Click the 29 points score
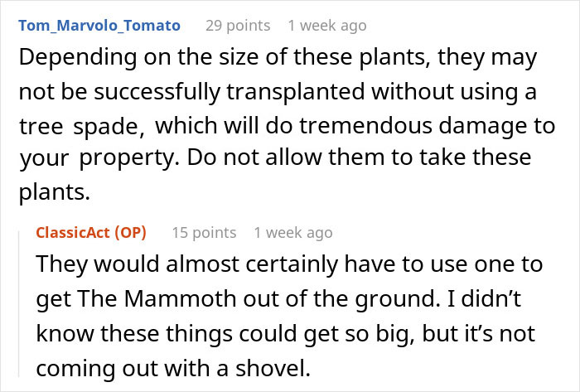The image size is (580, 392). [236, 26]
